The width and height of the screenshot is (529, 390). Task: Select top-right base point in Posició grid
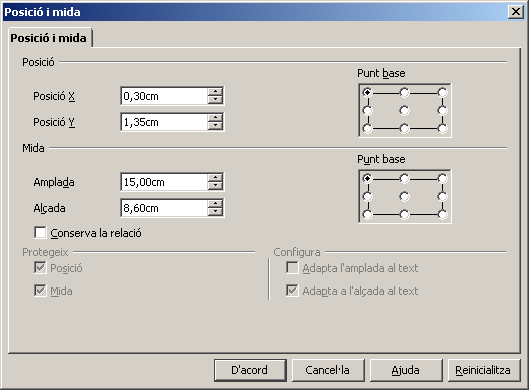[x=442, y=92]
